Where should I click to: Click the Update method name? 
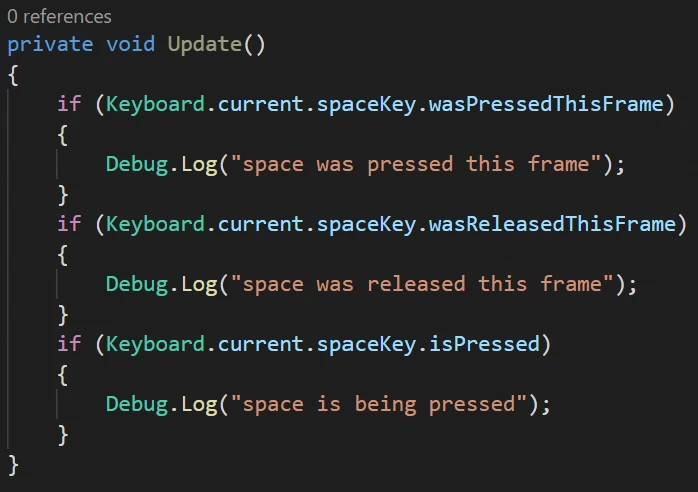pyautogui.click(x=204, y=45)
